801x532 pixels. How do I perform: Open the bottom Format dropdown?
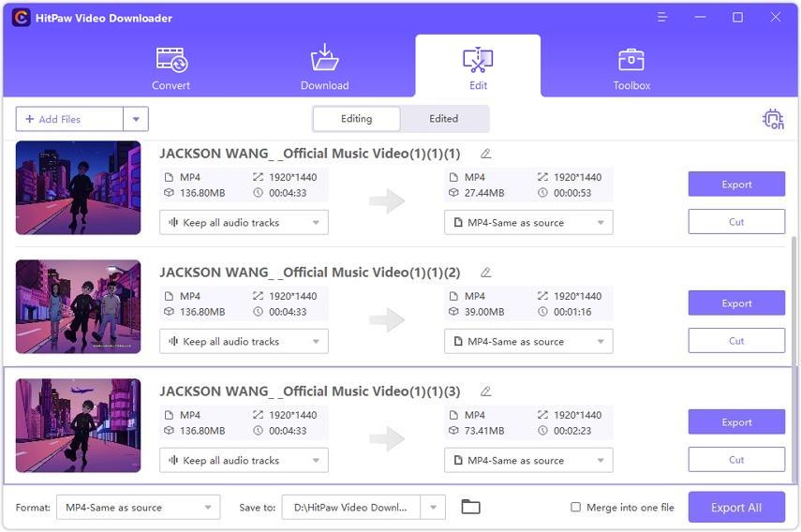[x=139, y=508]
